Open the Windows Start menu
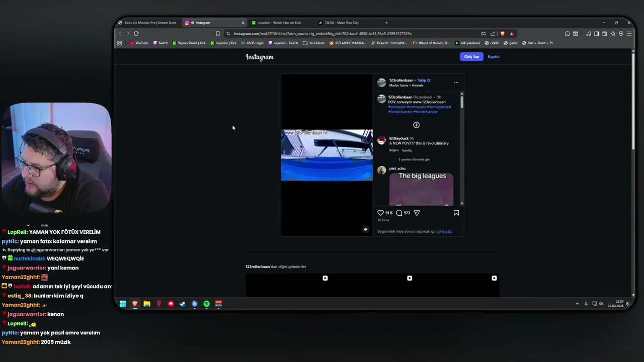The height and width of the screenshot is (362, 644). click(123, 304)
